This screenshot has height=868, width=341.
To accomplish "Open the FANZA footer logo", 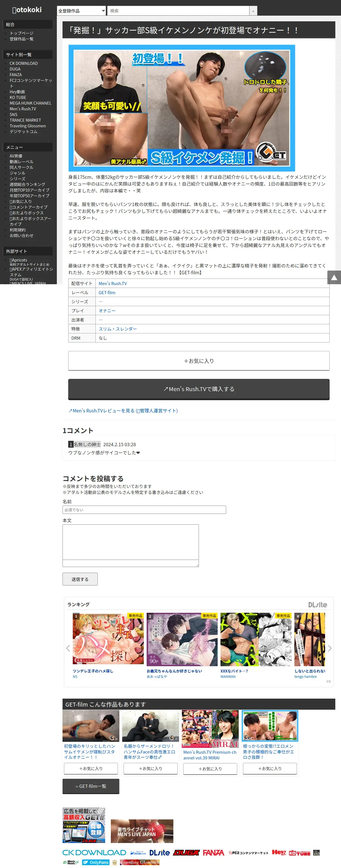I will (213, 852).
